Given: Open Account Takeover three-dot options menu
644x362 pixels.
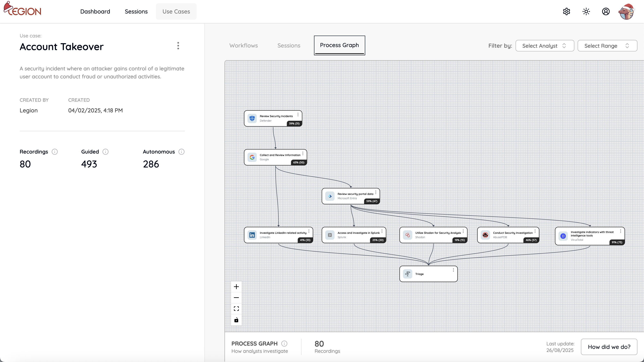Looking at the screenshot, I should pyautogui.click(x=178, y=46).
